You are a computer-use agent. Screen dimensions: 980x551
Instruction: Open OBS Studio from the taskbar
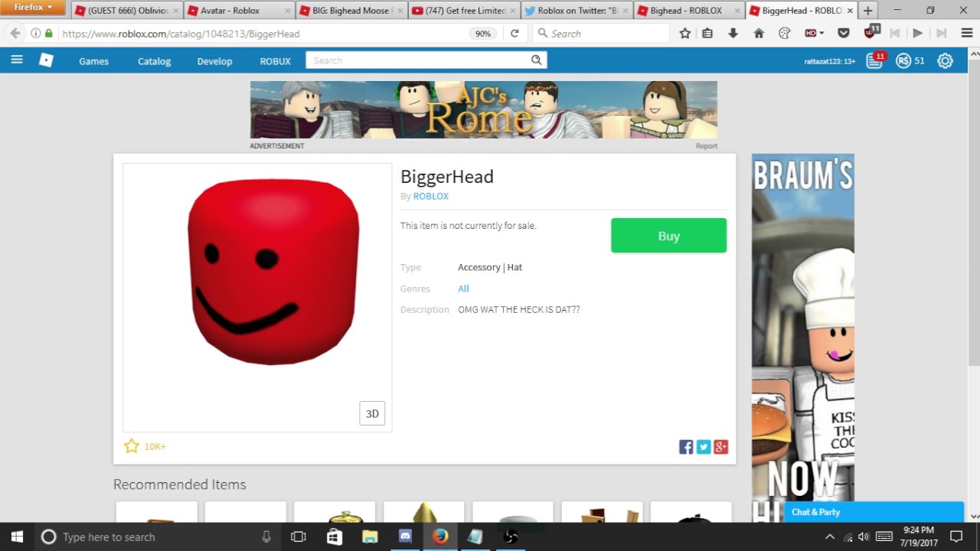[x=511, y=536]
